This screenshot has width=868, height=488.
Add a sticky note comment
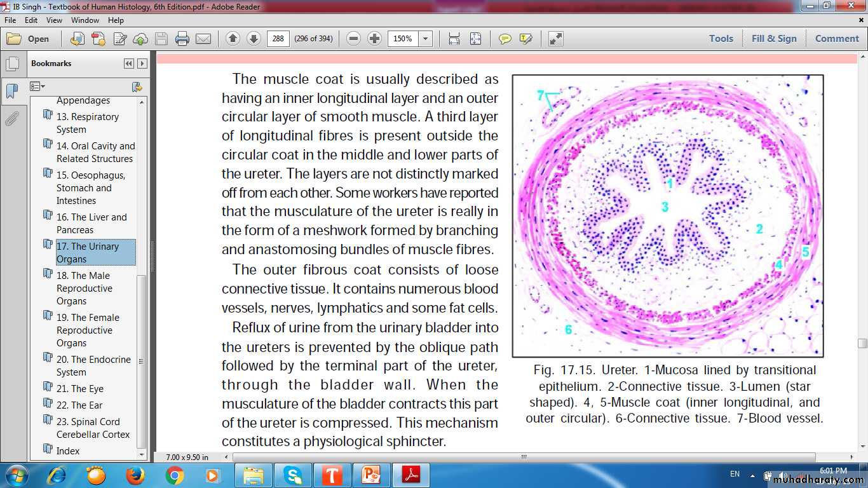(x=505, y=39)
